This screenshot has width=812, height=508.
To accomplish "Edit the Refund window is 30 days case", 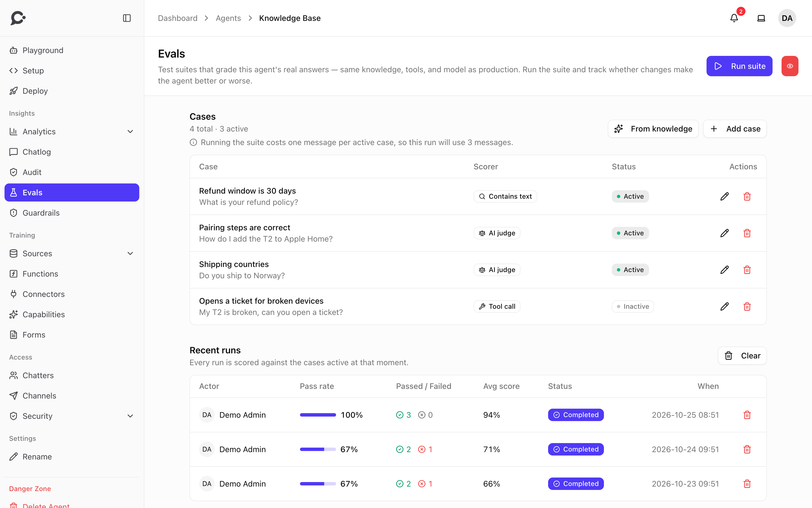I will 724,196.
